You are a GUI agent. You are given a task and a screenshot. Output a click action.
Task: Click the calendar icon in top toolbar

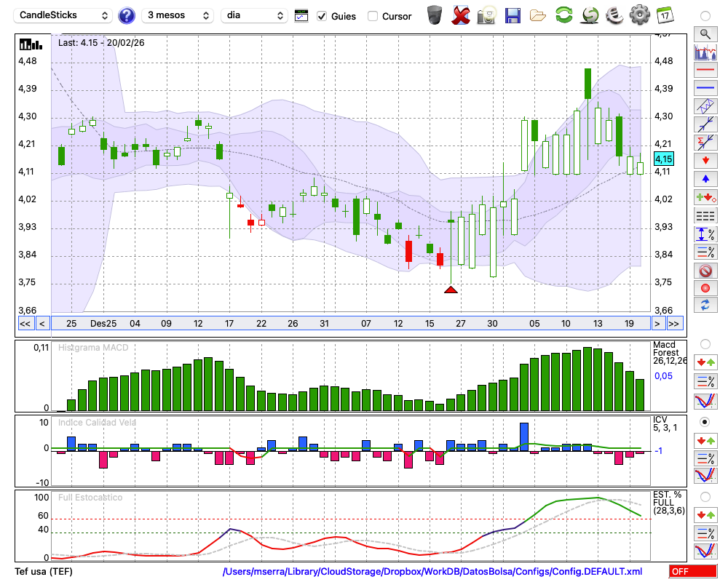tap(665, 15)
